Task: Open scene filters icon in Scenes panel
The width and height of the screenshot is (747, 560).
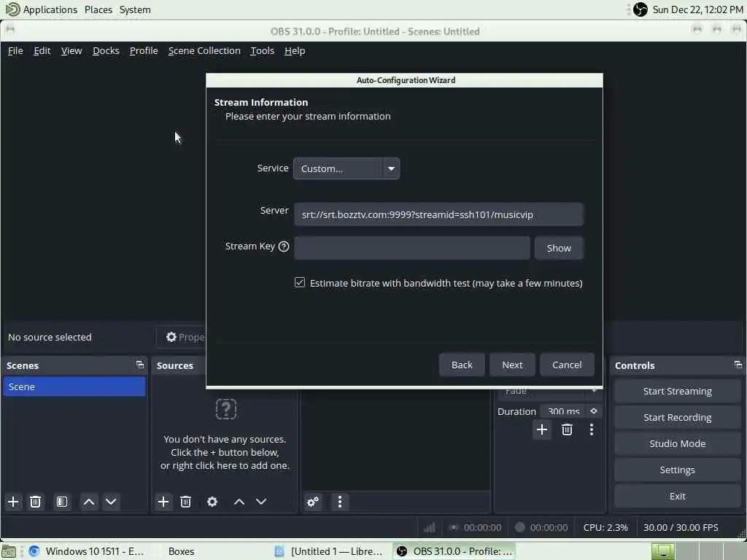Action: 62,502
